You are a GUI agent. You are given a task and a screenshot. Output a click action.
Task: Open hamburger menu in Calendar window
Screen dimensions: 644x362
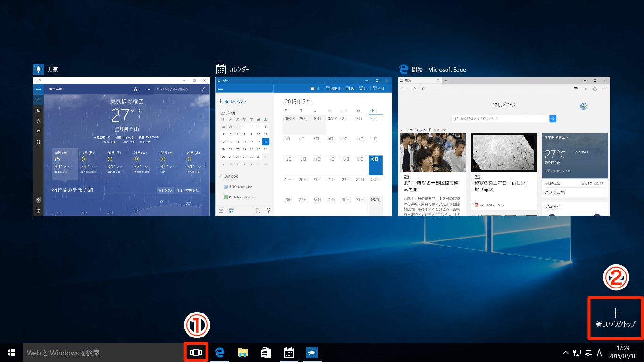(x=220, y=89)
